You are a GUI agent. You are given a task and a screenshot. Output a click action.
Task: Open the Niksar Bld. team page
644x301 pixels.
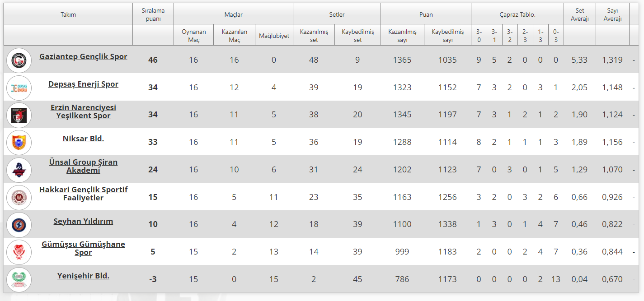click(83, 139)
